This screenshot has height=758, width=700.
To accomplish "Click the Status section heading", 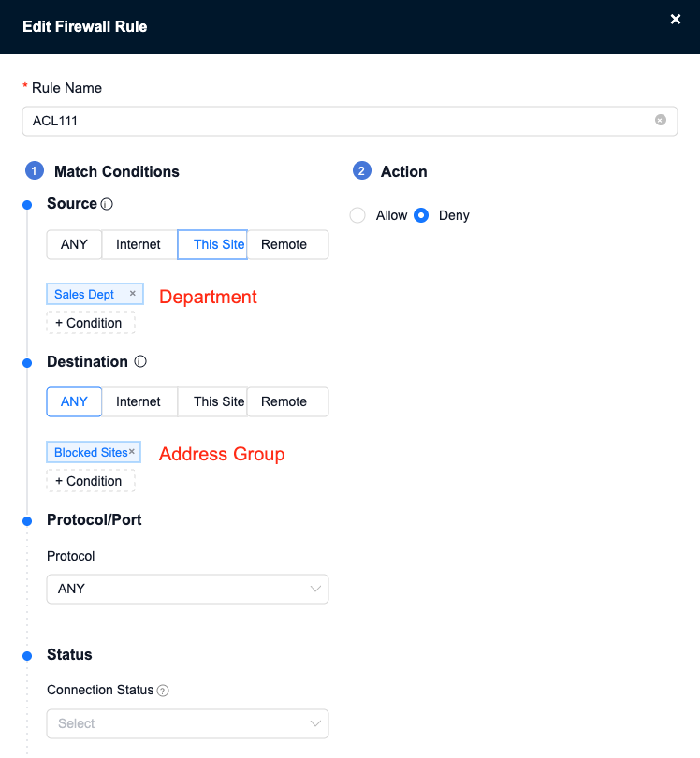I will 69,654.
